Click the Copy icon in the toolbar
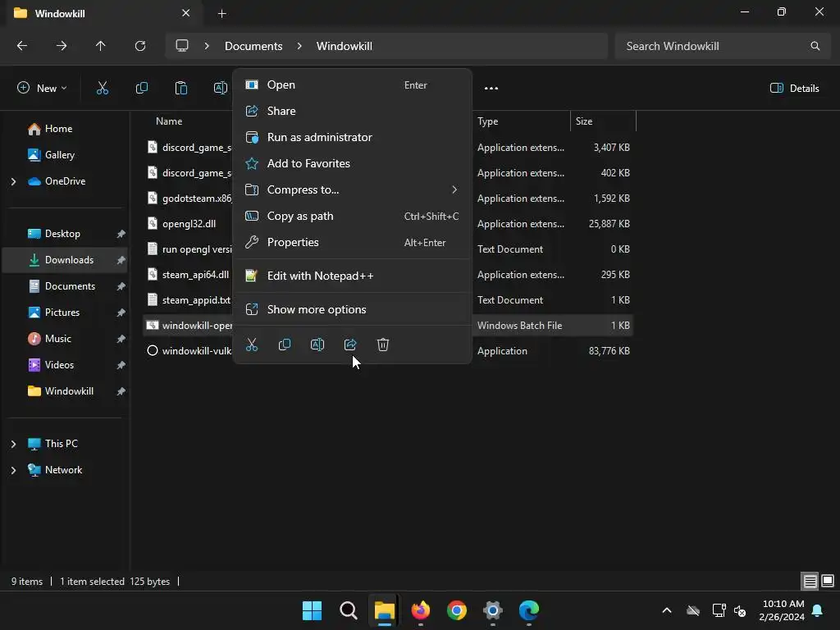840x630 pixels. [141, 89]
